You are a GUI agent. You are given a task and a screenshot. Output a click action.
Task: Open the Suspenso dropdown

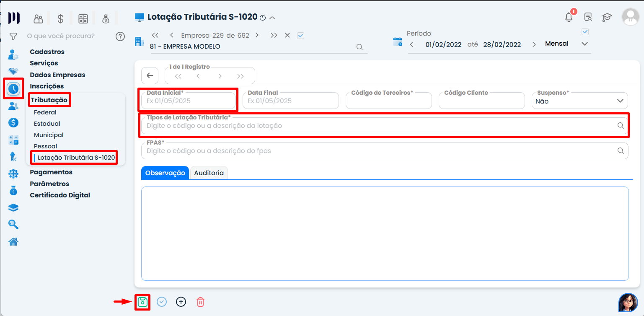[x=579, y=101]
